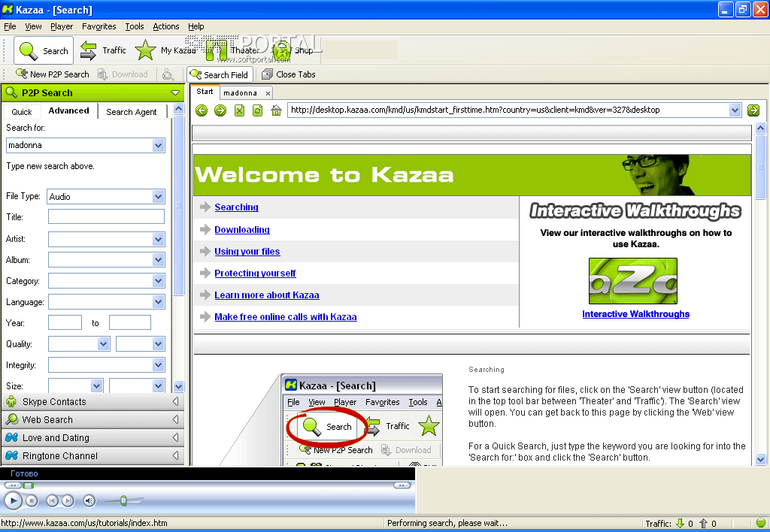Go back with the browser back arrow
This screenshot has width=770, height=532.
pos(202,110)
